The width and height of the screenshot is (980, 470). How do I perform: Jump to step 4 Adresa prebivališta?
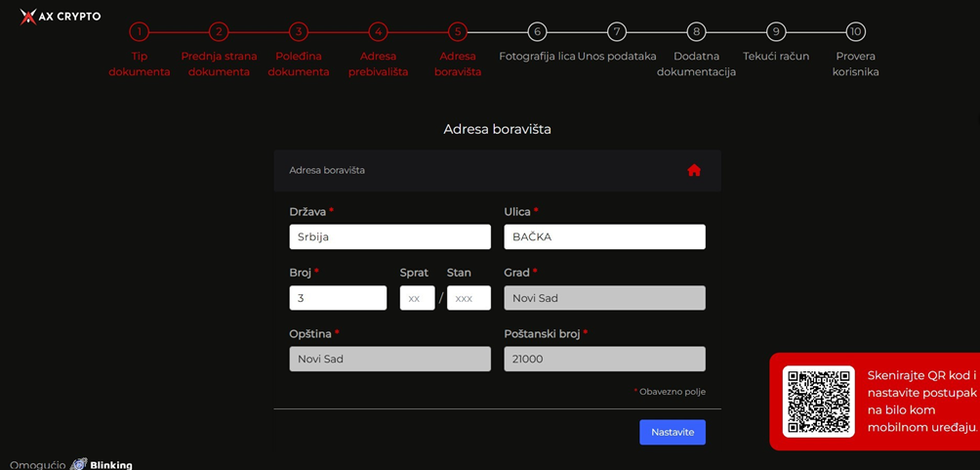(378, 31)
